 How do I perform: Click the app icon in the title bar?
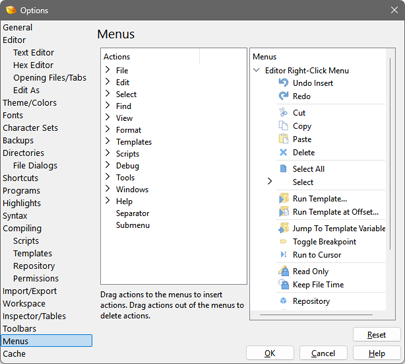pyautogui.click(x=11, y=10)
